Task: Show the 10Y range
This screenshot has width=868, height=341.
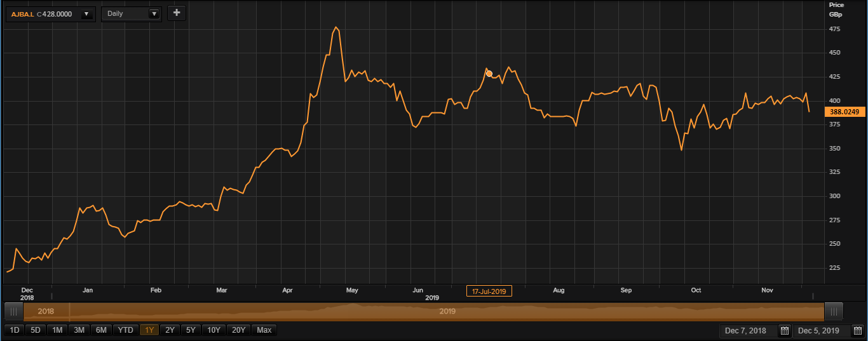Action: click(214, 330)
